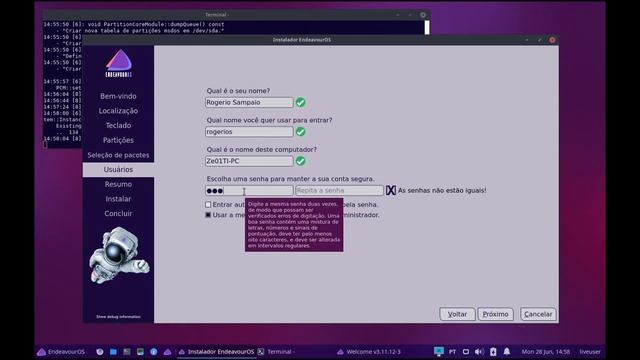Switch to the Terminal taskbar entry
This screenshot has width=640, height=360.
click(x=276, y=352)
